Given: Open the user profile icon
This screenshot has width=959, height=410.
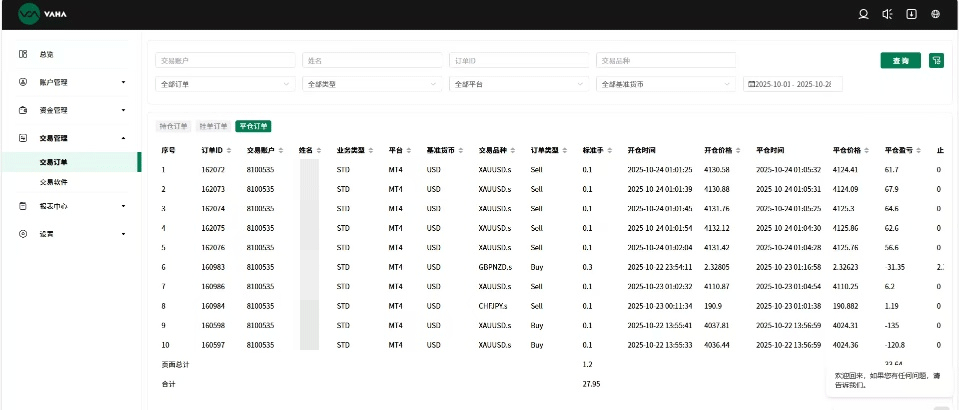Looking at the screenshot, I should pyautogui.click(x=863, y=14).
